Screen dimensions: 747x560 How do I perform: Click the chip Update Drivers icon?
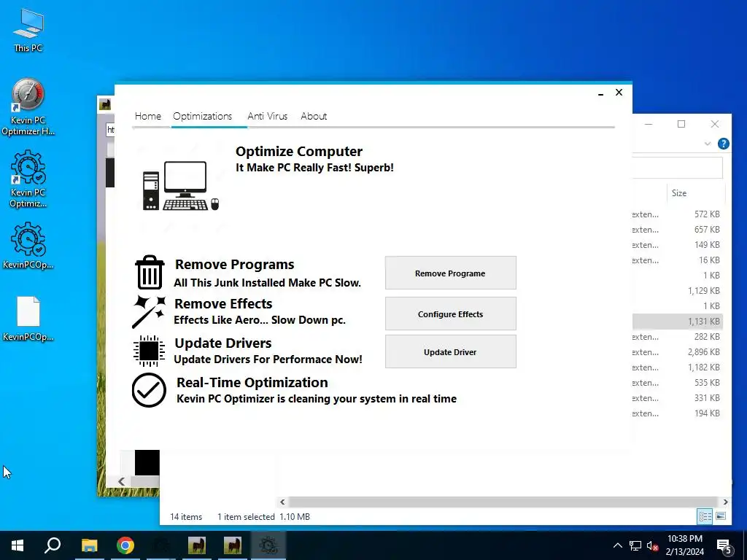coord(149,351)
